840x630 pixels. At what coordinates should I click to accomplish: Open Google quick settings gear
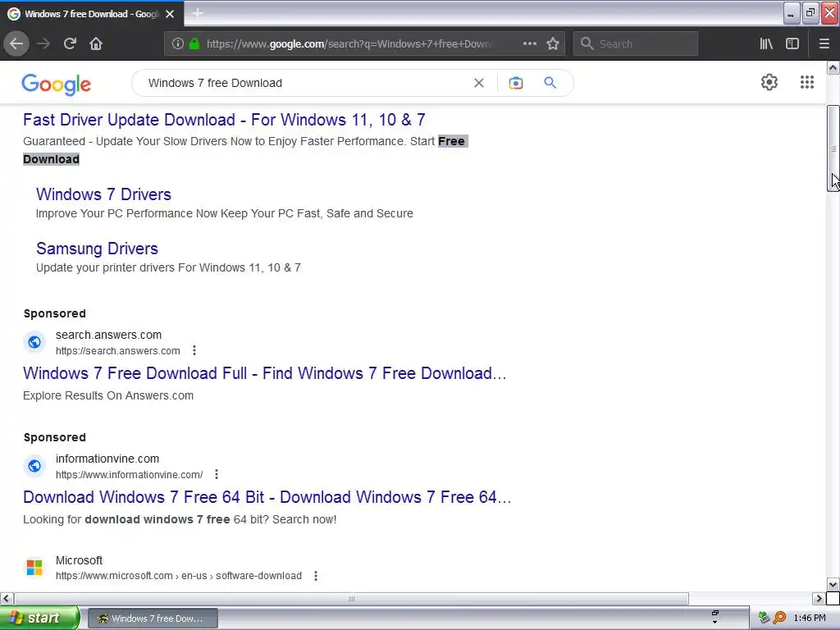click(769, 82)
